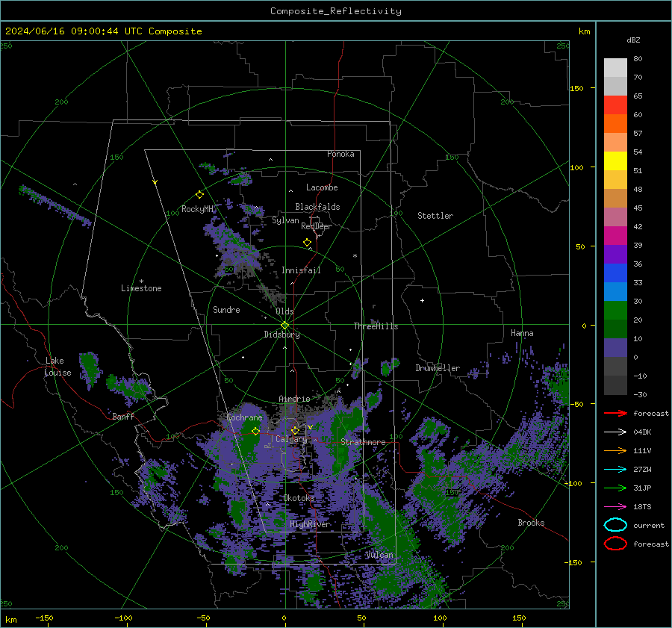The image size is (672, 628).
Task: Click the red forecast arrow in legend
Action: click(615, 413)
